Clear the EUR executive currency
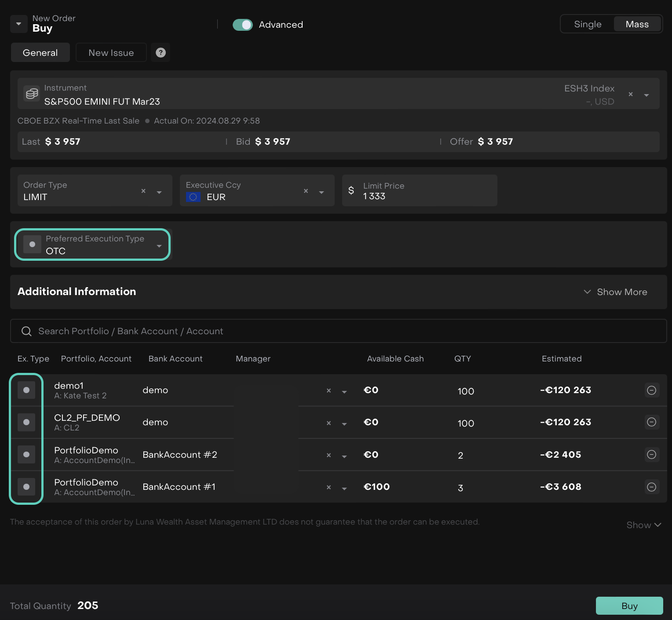672x620 pixels. coord(306,191)
